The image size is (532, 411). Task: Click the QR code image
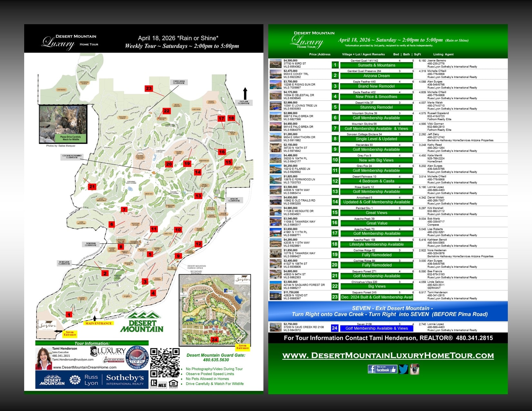pyautogui.click(x=165, y=363)
